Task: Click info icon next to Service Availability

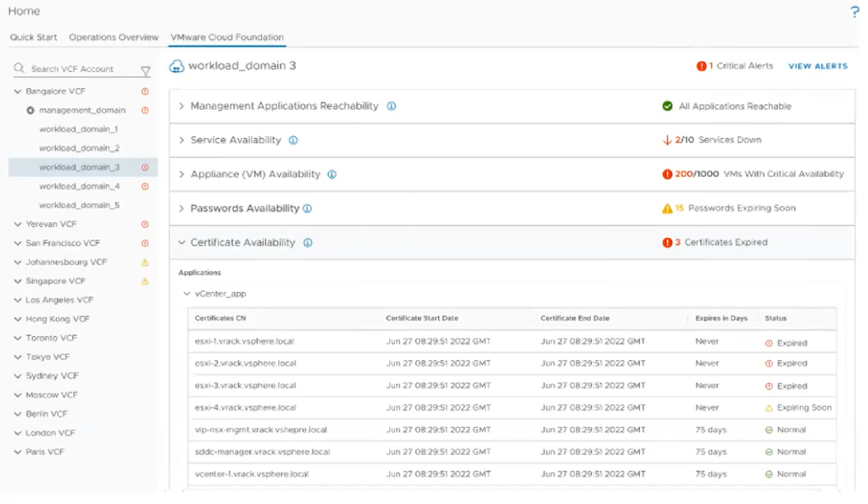Action: [x=292, y=141]
